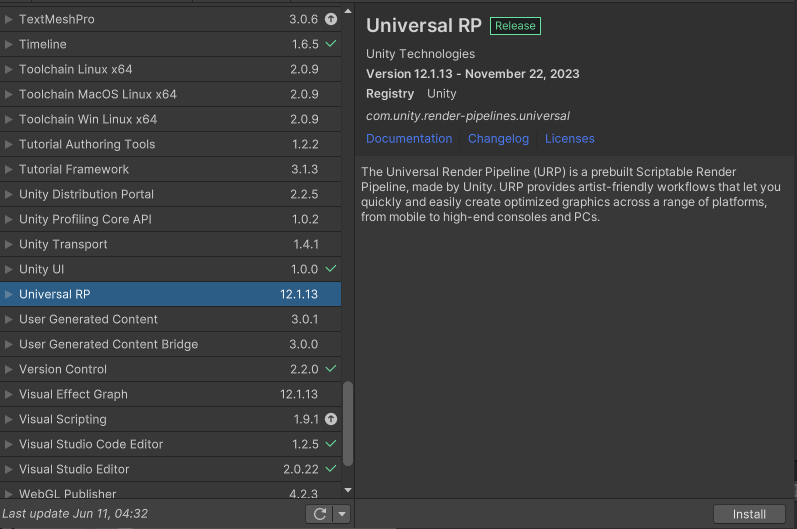The height and width of the screenshot is (529, 797).
Task: Select the Unity UI package
Action: [x=170, y=269]
